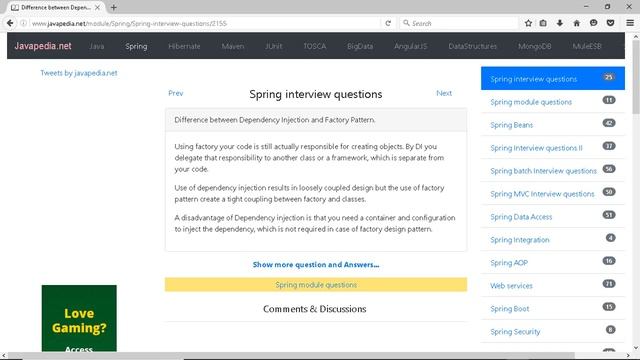Click the Difference between Dependency Injection heading
Viewport: 640px width, 360px height.
pos(275,120)
